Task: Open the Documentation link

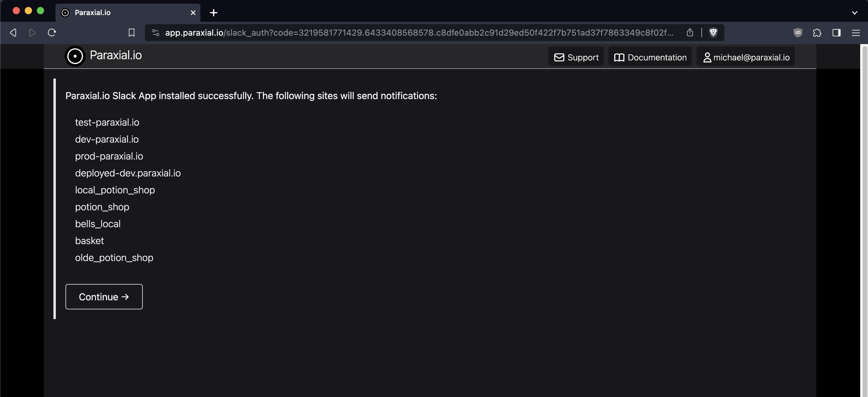Action: point(650,57)
